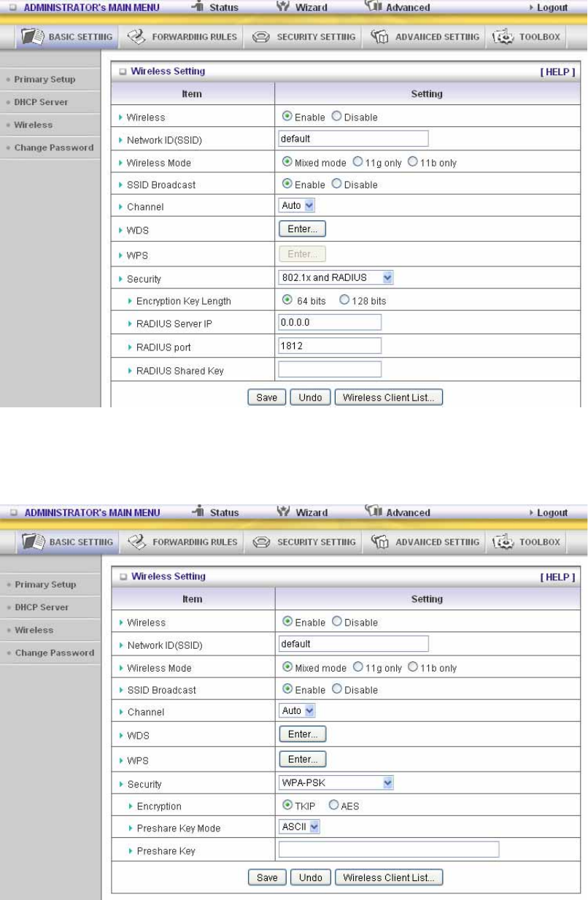Open HELP link in the WPA-PSK screenshot
Image resolution: width=588 pixels, height=900 pixels.
point(558,577)
